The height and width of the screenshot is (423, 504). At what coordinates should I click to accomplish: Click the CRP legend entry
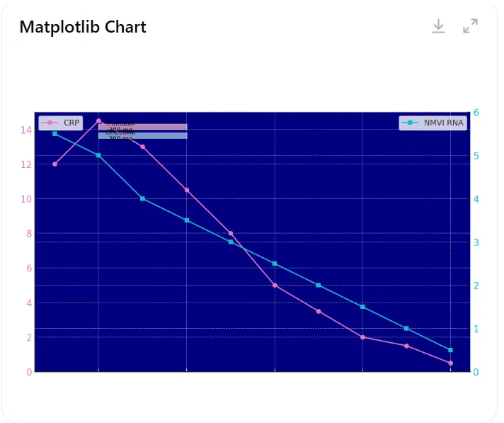[60, 123]
